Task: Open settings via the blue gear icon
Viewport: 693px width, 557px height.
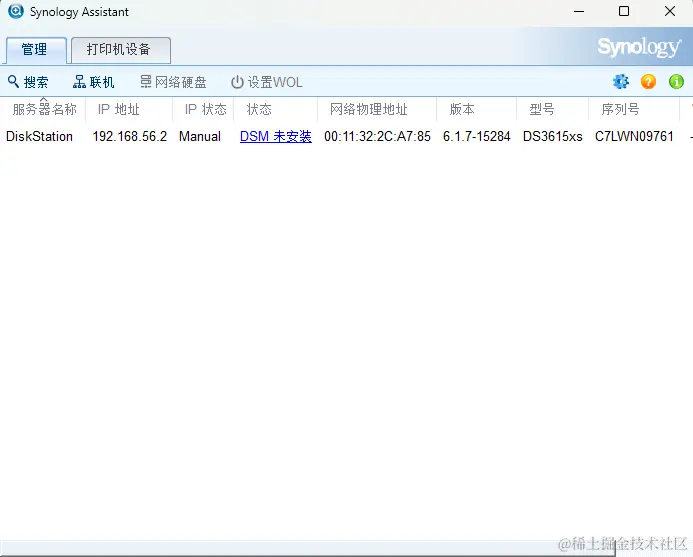Action: pyautogui.click(x=621, y=82)
